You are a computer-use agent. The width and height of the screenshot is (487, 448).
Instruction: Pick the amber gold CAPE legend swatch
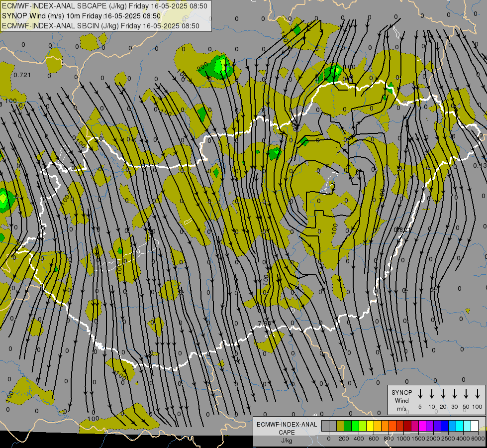(378, 426)
